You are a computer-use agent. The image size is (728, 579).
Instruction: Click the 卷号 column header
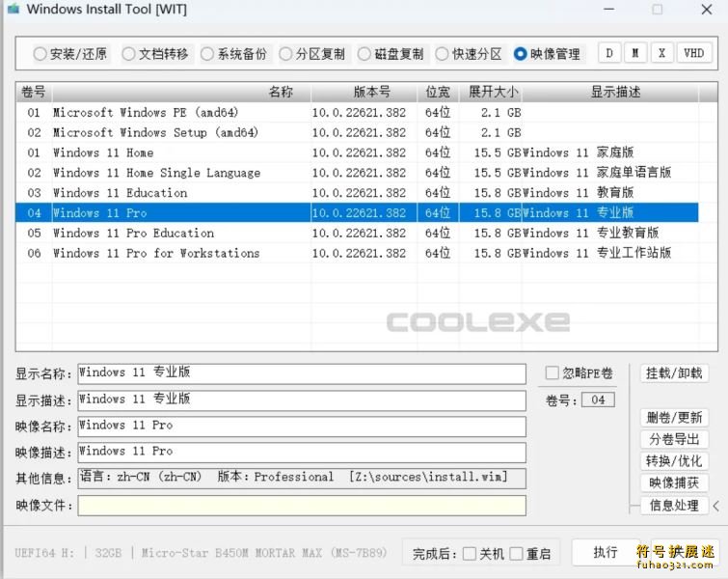pyautogui.click(x=34, y=92)
